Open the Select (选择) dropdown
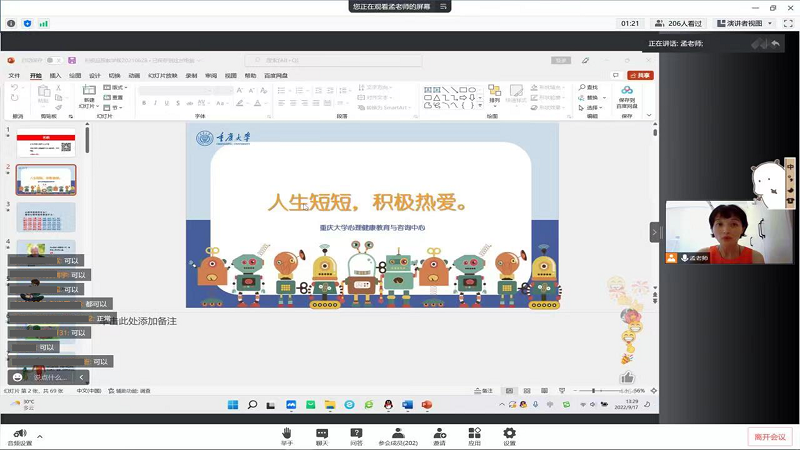 point(591,108)
